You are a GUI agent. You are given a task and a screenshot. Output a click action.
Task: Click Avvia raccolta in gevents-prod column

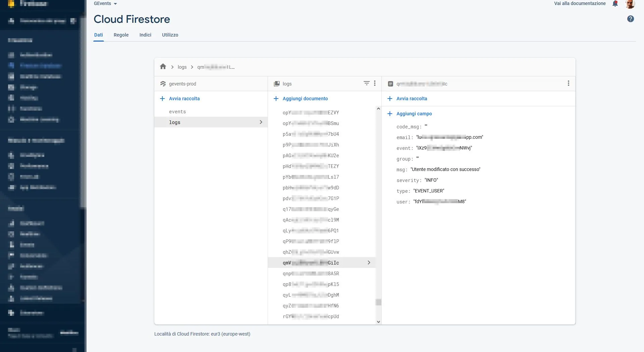184,99
